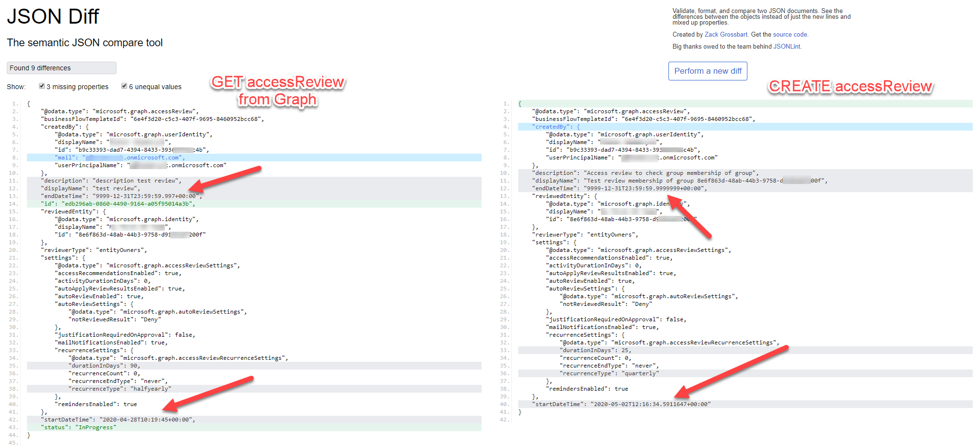Toggle the '6 unequal values' checkbox
This screenshot has width=980, height=448.
point(124,86)
